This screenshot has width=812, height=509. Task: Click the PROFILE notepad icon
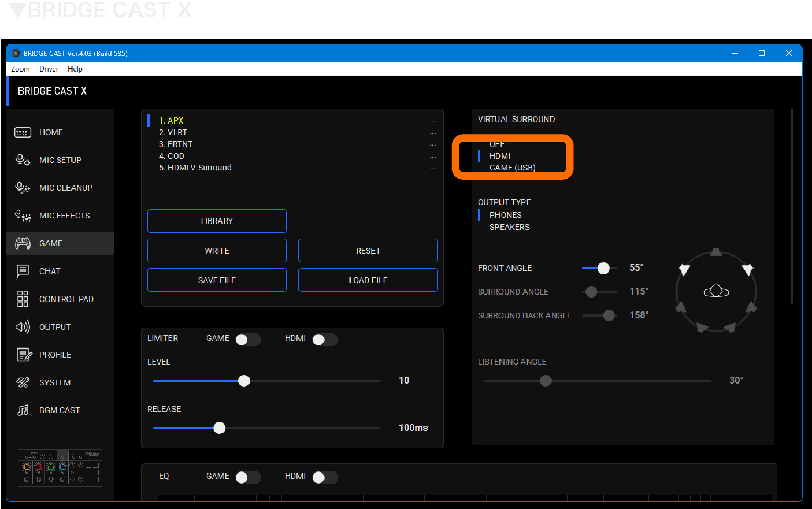(24, 355)
